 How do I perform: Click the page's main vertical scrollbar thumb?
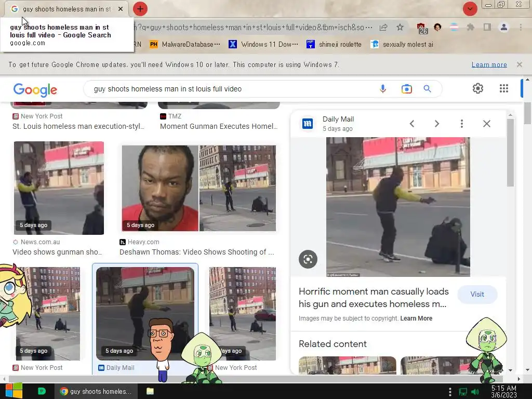pos(527,113)
